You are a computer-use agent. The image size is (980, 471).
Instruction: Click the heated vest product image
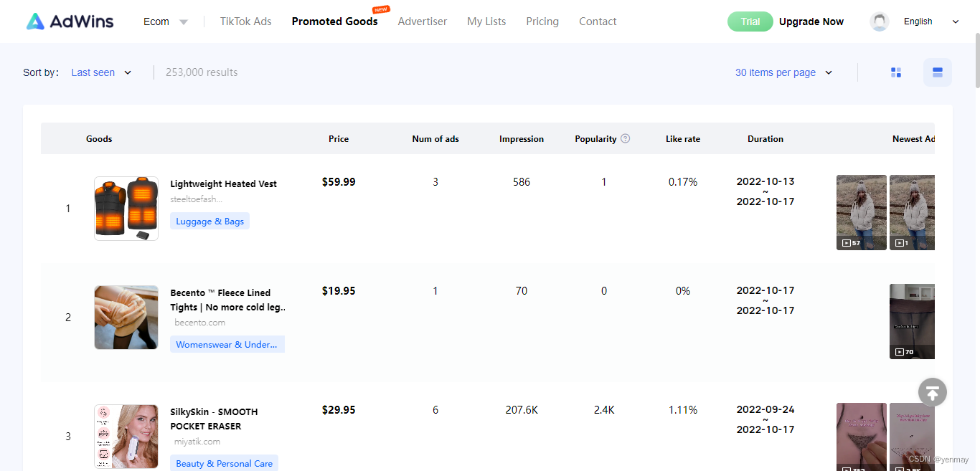coord(126,209)
